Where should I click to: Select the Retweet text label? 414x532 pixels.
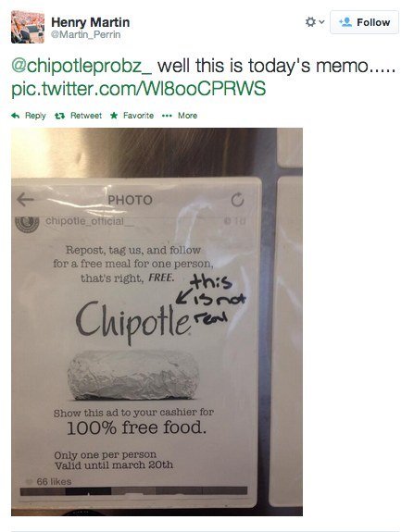coord(86,116)
